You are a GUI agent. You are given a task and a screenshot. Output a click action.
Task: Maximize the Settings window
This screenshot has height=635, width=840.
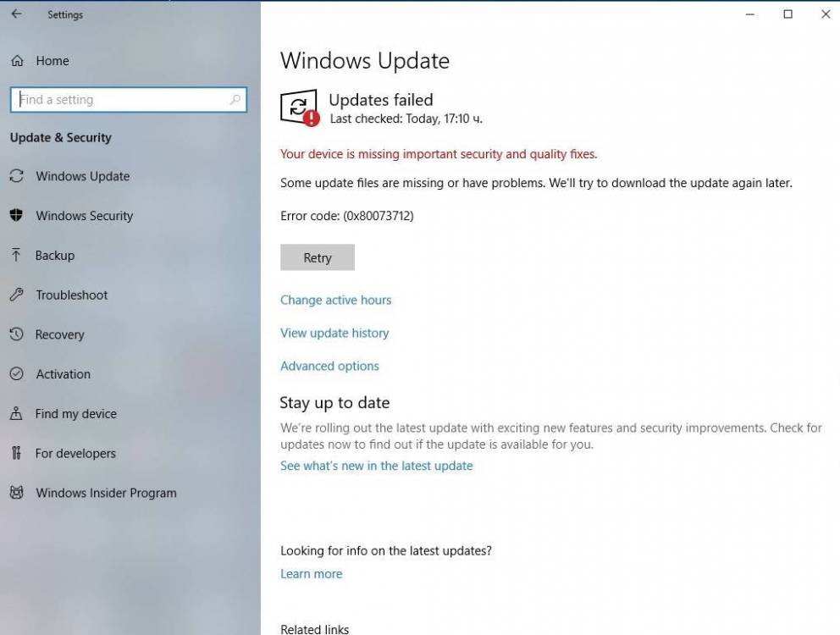coord(787,14)
